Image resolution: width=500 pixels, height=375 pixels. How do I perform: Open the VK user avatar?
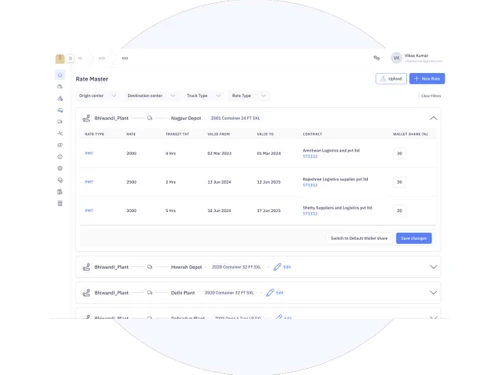coord(396,58)
